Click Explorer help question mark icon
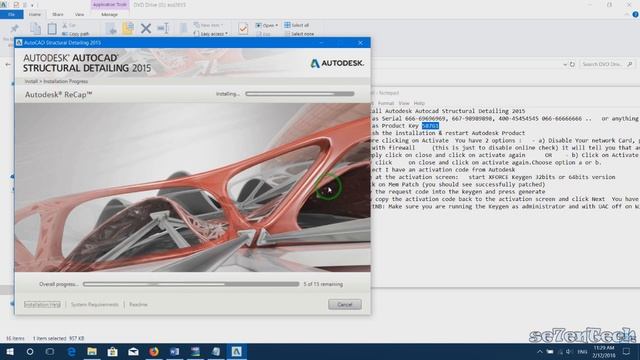 pos(636,14)
